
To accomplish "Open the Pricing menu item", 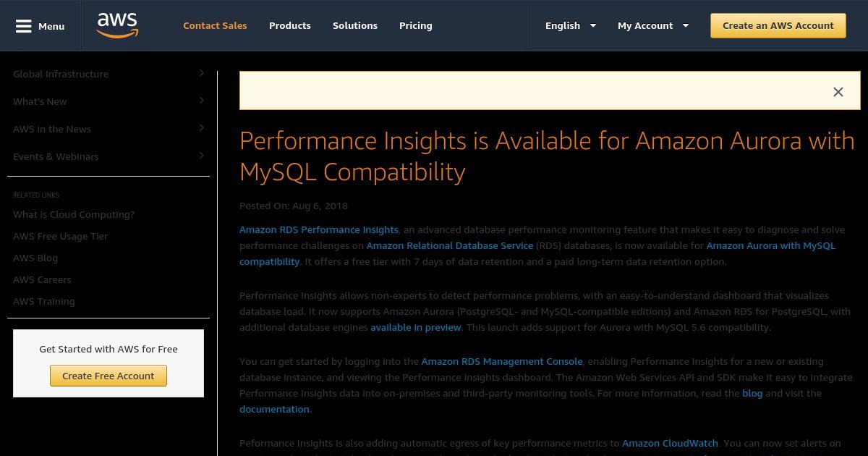I will [x=416, y=25].
